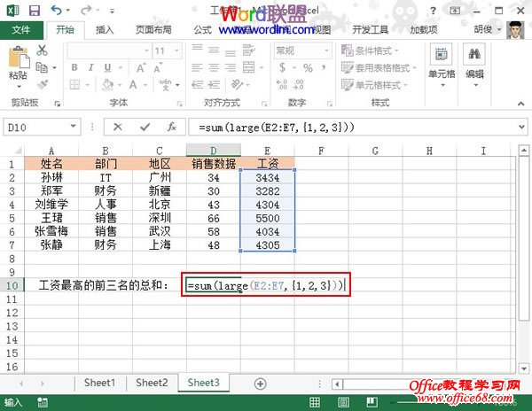Click the Currency dollar format icon
The image size is (532, 411).
[x=282, y=67]
